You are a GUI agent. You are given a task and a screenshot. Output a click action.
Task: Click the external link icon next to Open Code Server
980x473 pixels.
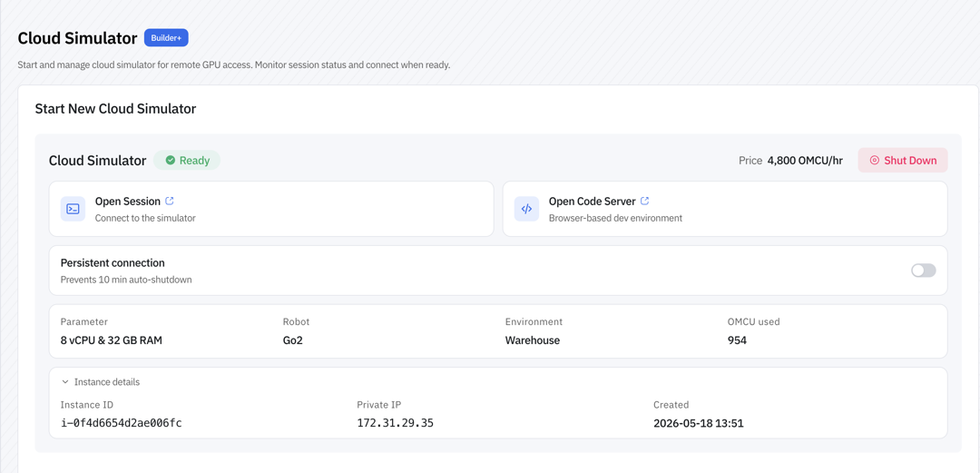pyautogui.click(x=645, y=201)
